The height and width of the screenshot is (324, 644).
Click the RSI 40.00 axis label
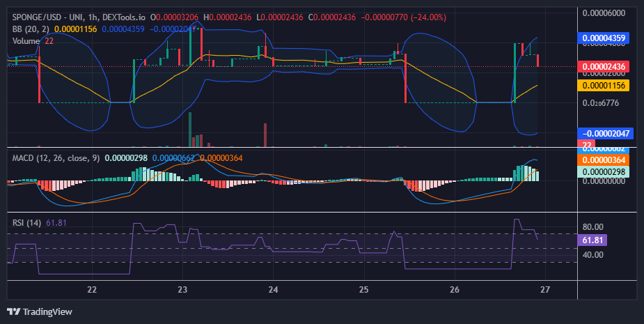coord(592,254)
